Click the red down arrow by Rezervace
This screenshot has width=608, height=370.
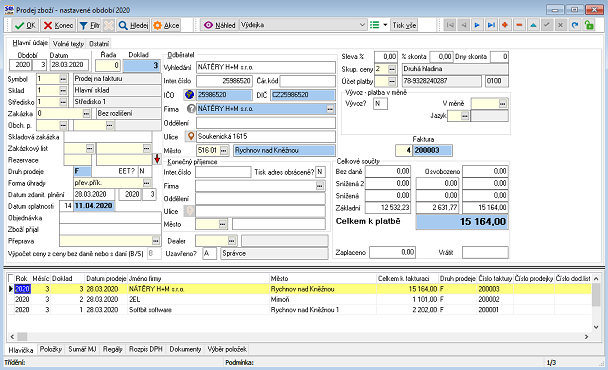[157, 158]
